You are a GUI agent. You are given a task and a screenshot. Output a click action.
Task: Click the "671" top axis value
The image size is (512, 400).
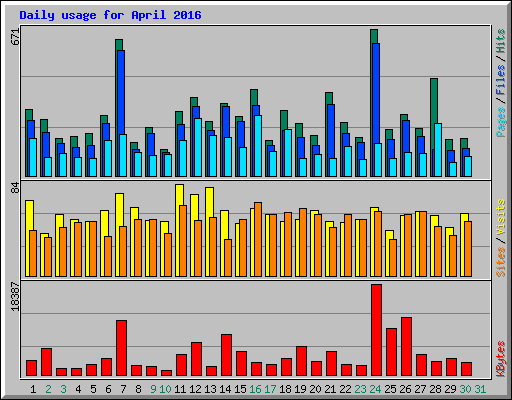coord(15,37)
